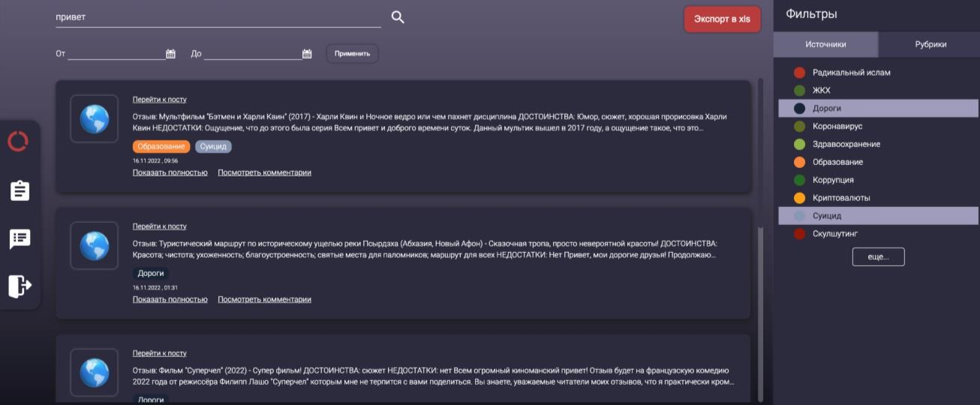Open the chat messages icon in sidebar
The width and height of the screenshot is (980, 405).
(20, 239)
